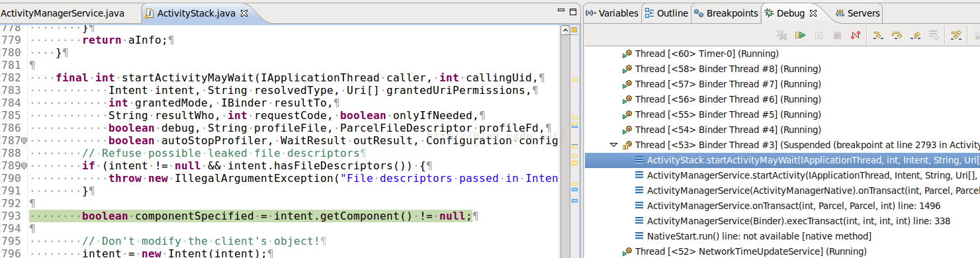This screenshot has width=980, height=258.
Task: Collapse the if block fold at line 789
Action: 24,166
